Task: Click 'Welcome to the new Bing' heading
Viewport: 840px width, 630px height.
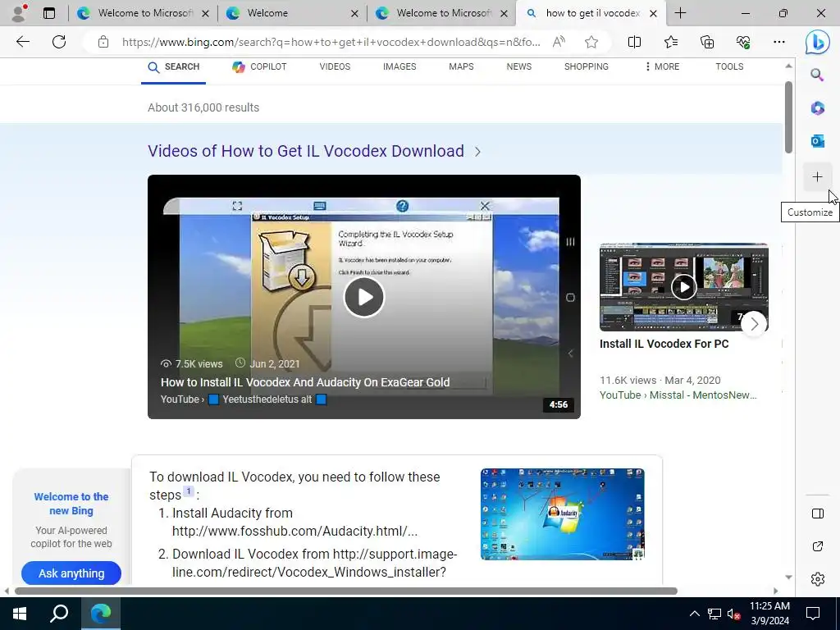Action: (x=71, y=504)
